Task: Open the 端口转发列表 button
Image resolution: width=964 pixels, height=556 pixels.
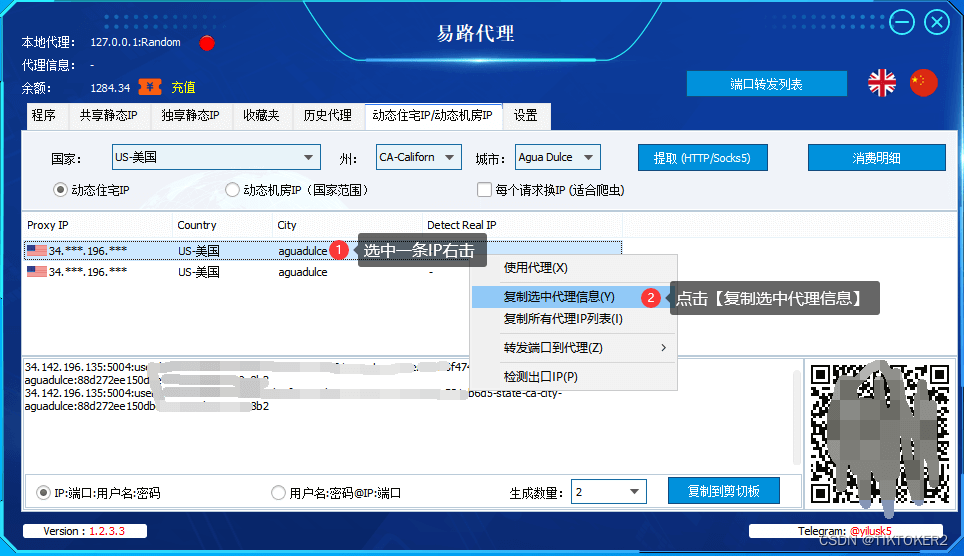Action: coord(767,84)
